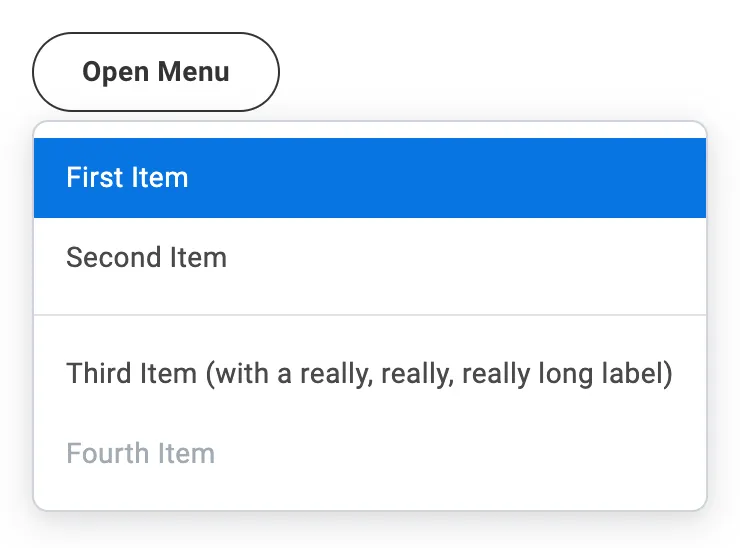740x548 pixels.
Task: Select the Third Item with long label
Action: 370,374
